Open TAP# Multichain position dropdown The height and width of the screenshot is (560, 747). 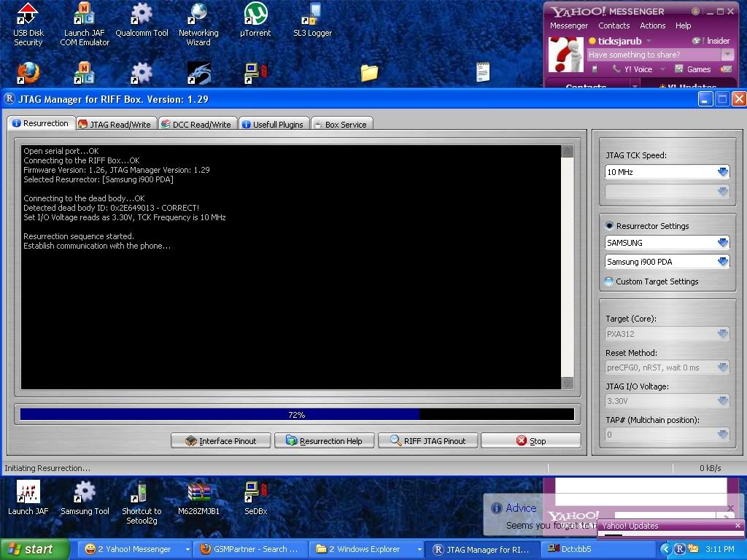[x=723, y=435]
